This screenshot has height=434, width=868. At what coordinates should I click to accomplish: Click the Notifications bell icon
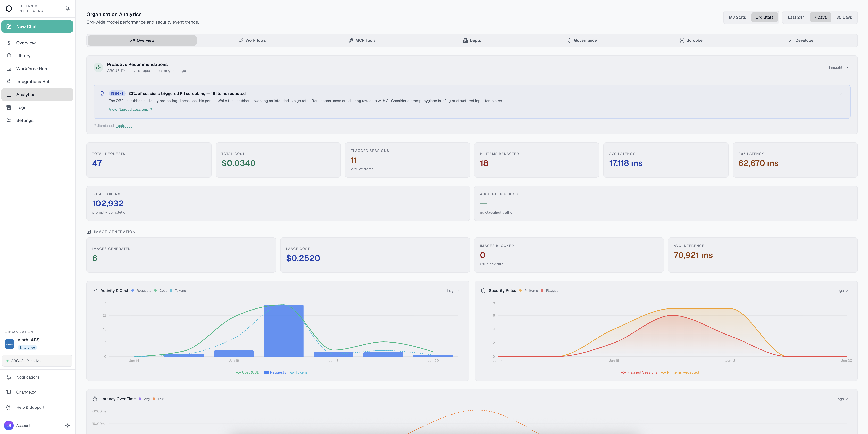tap(9, 377)
